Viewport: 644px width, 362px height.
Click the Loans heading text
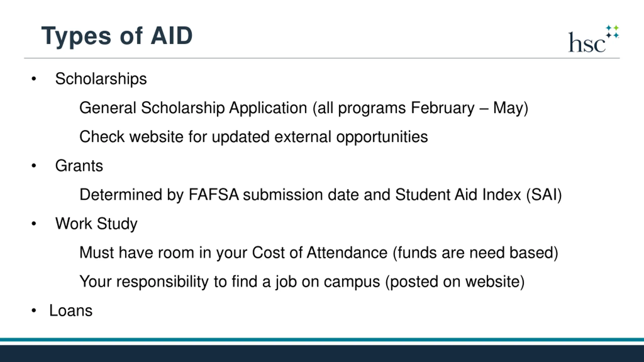pyautogui.click(x=71, y=311)
